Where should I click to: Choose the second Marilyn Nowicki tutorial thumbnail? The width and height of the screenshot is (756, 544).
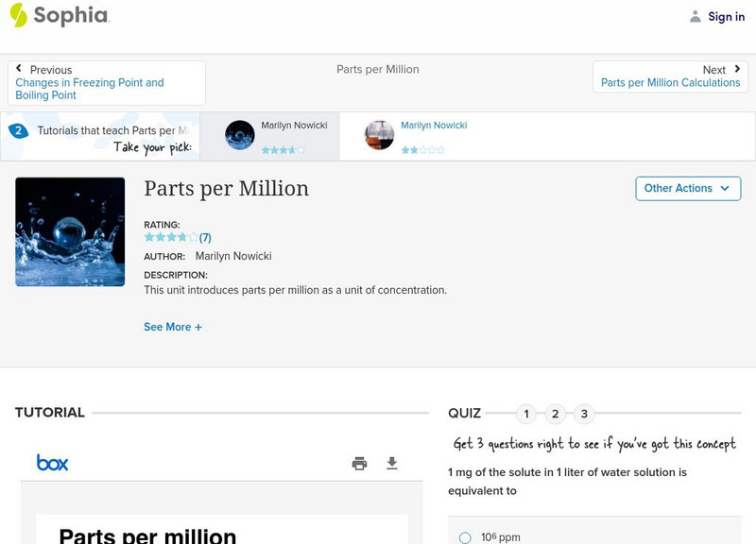pyautogui.click(x=378, y=134)
